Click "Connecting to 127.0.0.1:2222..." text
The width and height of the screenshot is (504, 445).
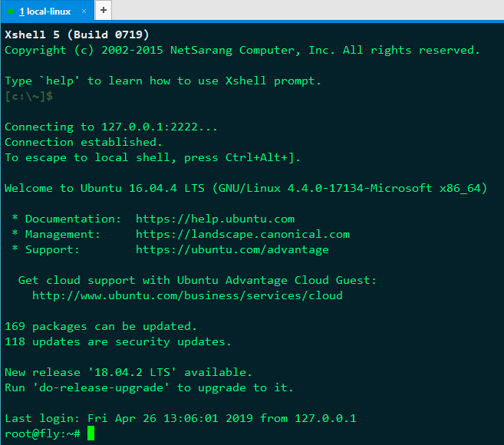coord(111,127)
